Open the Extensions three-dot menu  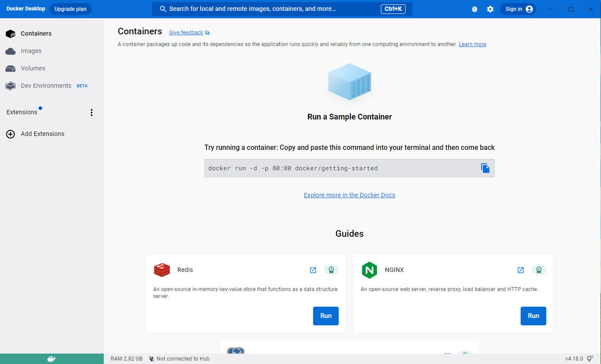point(92,113)
